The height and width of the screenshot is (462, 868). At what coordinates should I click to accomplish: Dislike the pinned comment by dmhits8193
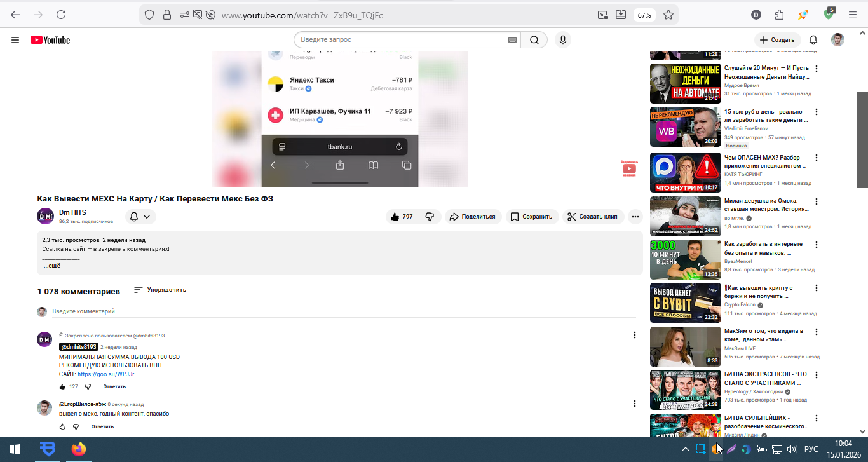(x=88, y=386)
